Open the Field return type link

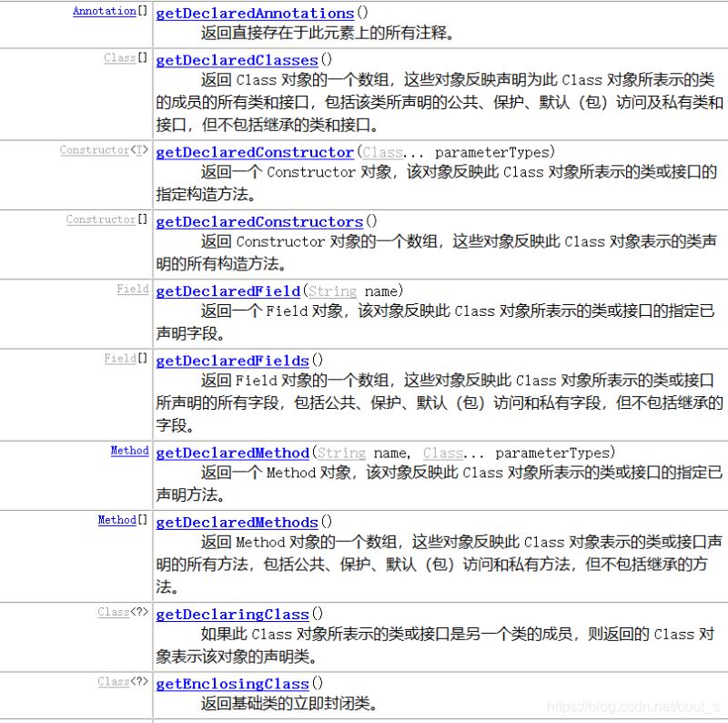133,288
